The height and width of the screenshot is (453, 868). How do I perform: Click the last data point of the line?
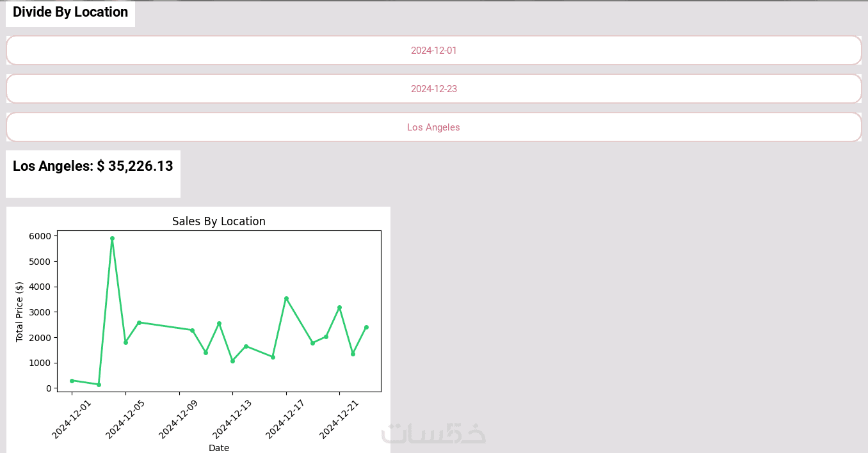click(366, 327)
